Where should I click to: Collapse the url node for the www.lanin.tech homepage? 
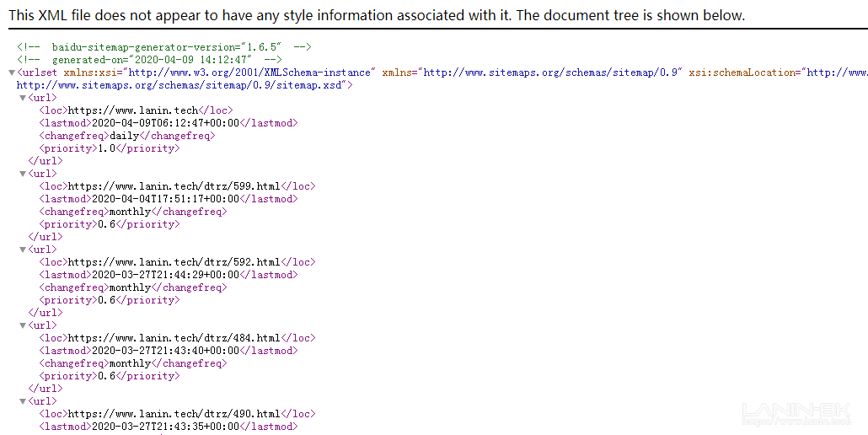[23, 98]
